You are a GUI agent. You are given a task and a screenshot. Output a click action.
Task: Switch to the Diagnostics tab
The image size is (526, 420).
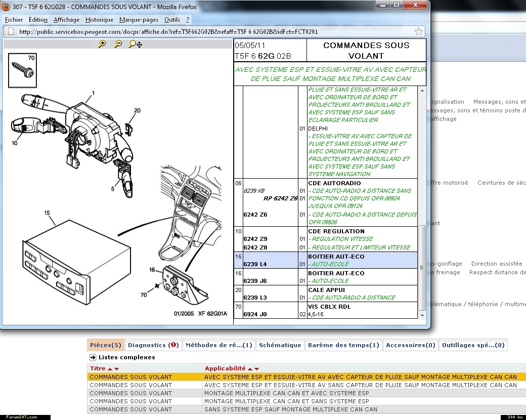tap(153, 345)
